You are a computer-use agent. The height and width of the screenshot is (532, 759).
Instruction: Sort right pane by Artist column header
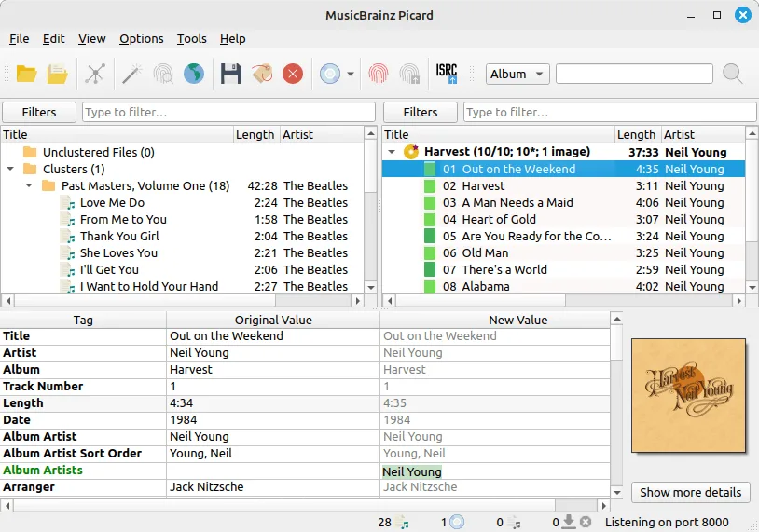[703, 134]
